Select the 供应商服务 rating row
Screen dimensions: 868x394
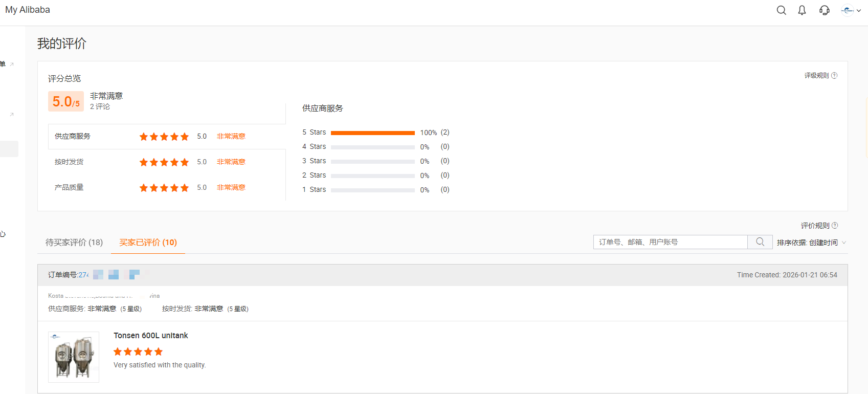coord(167,137)
